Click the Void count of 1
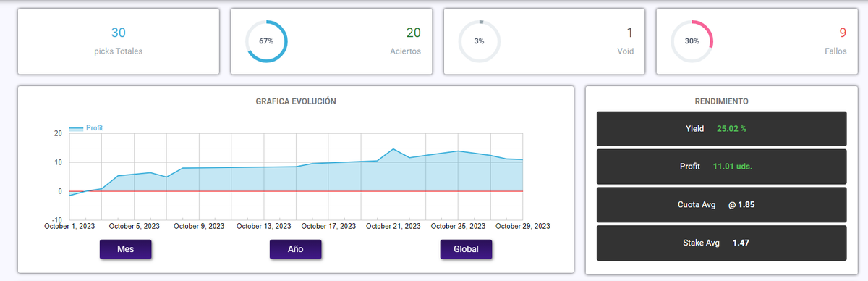Screen dimensions: 868x281 tap(629, 33)
